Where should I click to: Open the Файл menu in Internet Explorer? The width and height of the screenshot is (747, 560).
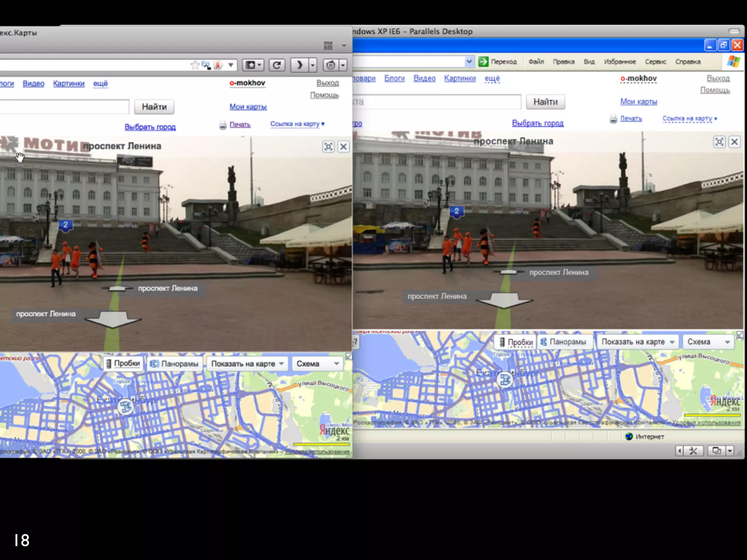click(x=536, y=62)
